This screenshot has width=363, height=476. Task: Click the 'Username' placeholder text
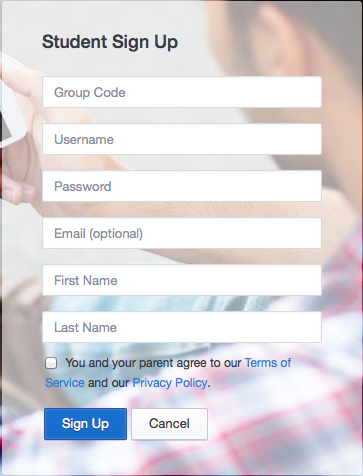point(84,139)
